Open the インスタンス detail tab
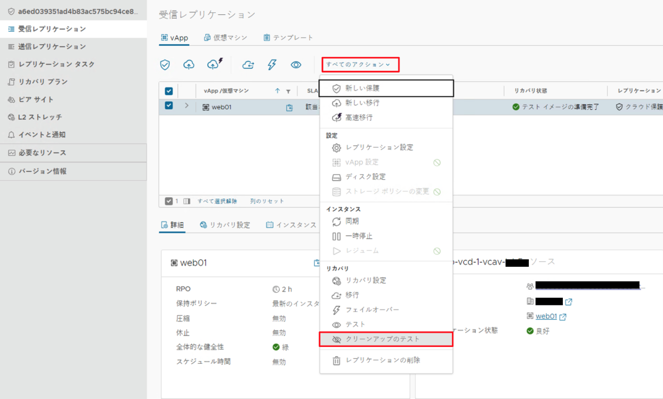This screenshot has height=399, width=663. pyautogui.click(x=291, y=225)
